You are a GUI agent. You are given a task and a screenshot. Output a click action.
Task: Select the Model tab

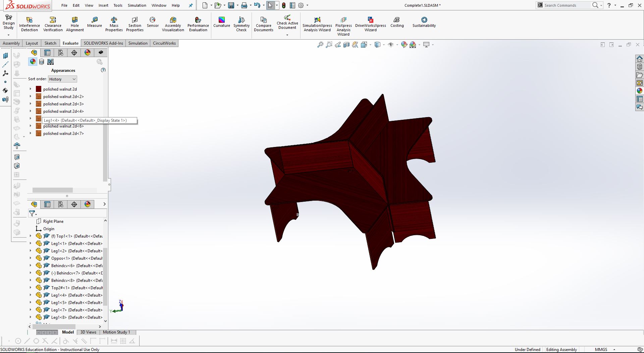click(x=68, y=332)
